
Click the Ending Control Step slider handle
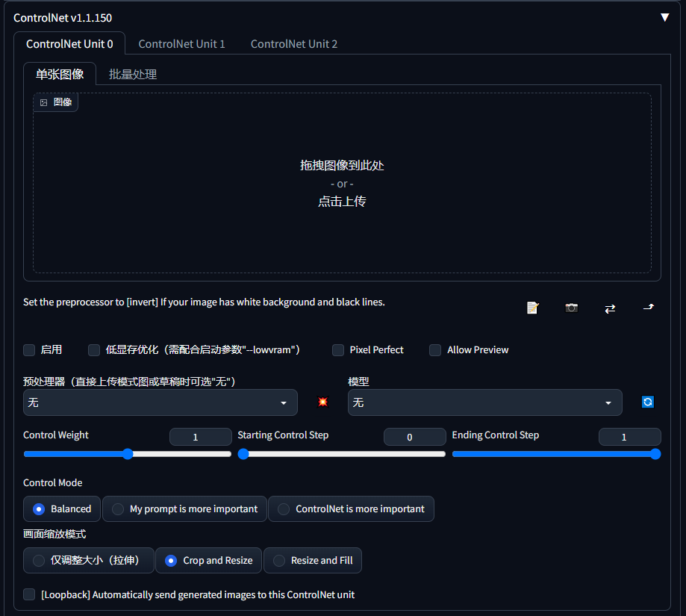click(655, 454)
